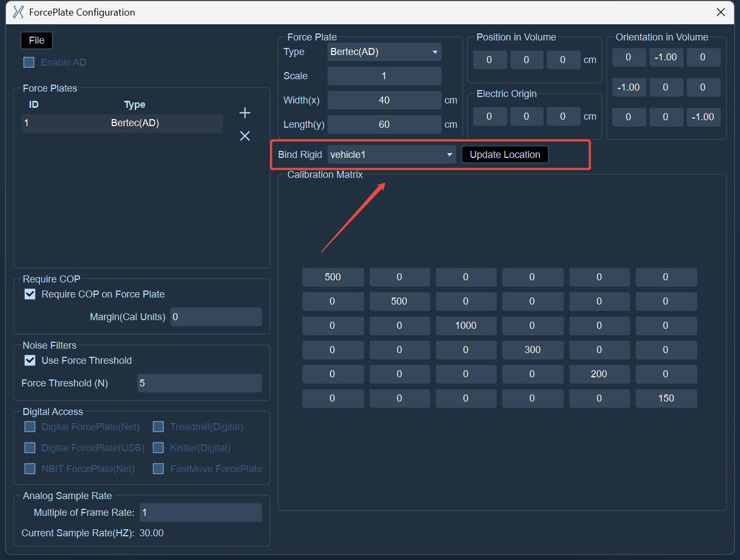Click the Scale input field
Screen dimensions: 740x560
(x=384, y=76)
